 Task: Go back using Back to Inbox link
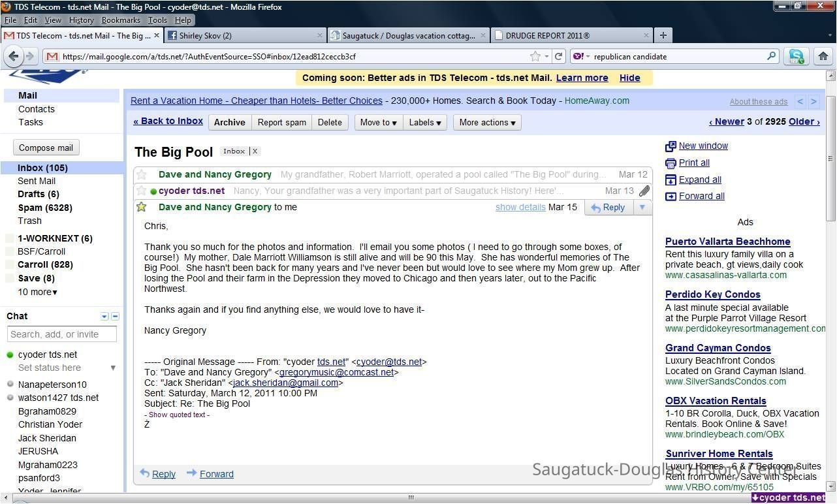coord(168,121)
